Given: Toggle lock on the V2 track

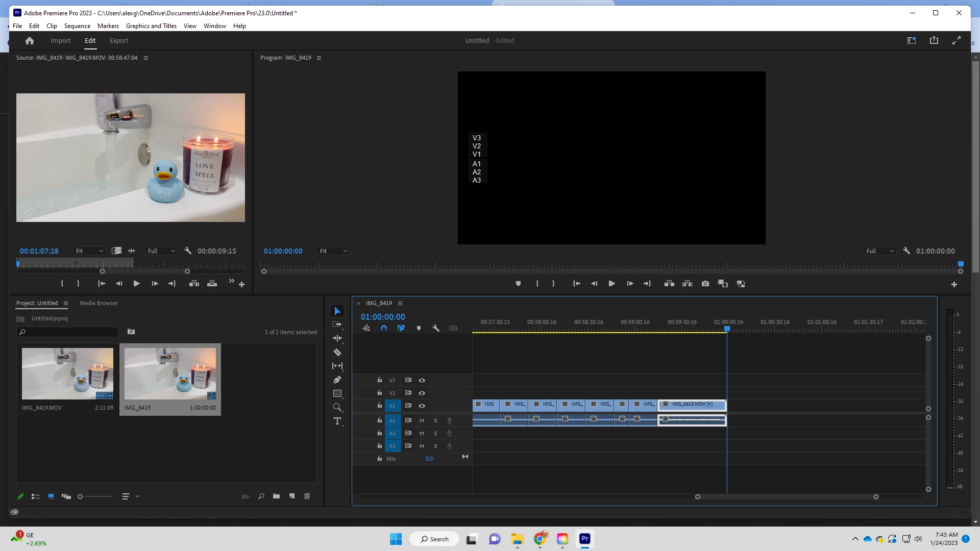Looking at the screenshot, I should click(x=380, y=393).
